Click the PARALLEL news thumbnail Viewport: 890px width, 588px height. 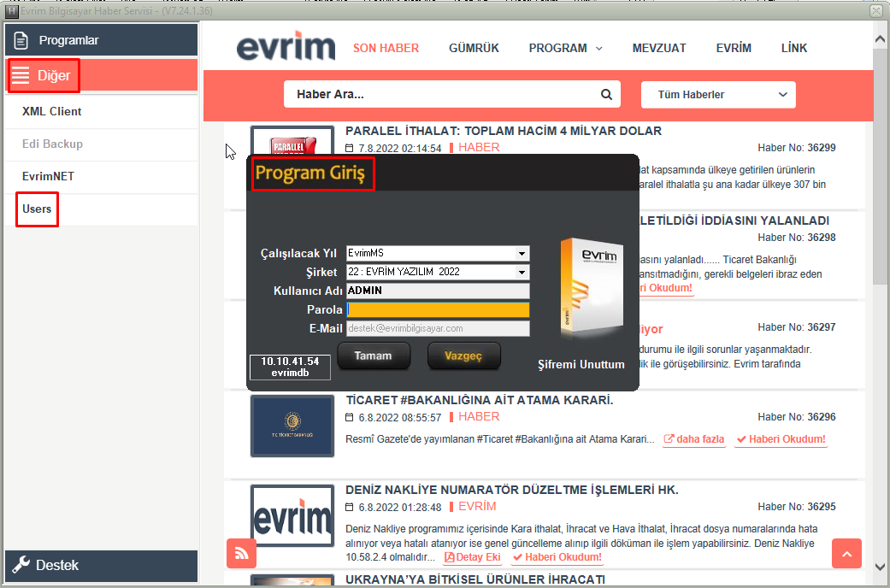click(x=292, y=141)
